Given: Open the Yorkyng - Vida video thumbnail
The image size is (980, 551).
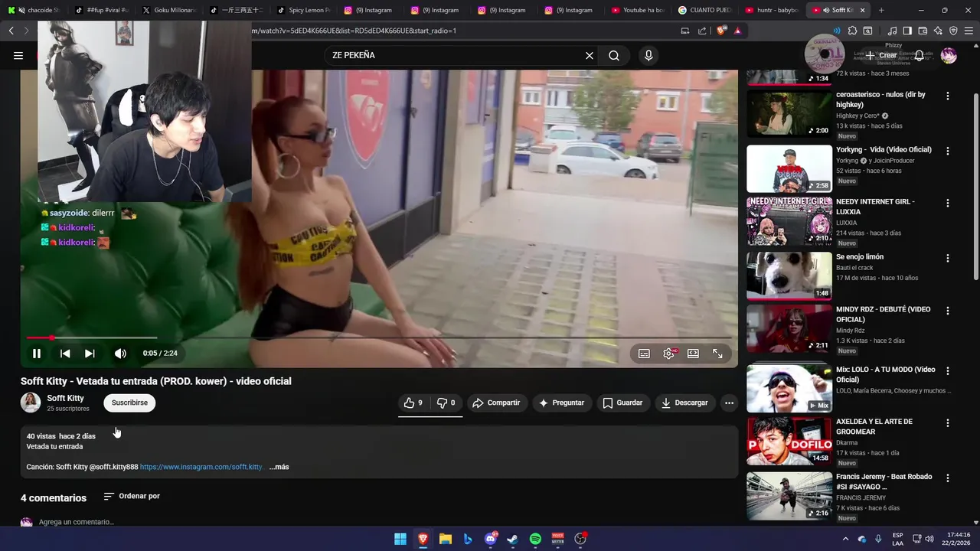Looking at the screenshot, I should tap(789, 168).
